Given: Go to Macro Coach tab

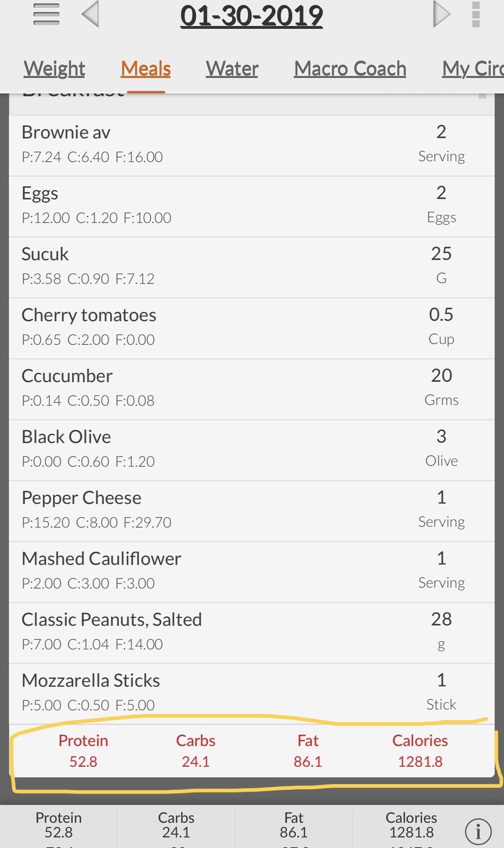Looking at the screenshot, I should click(350, 68).
